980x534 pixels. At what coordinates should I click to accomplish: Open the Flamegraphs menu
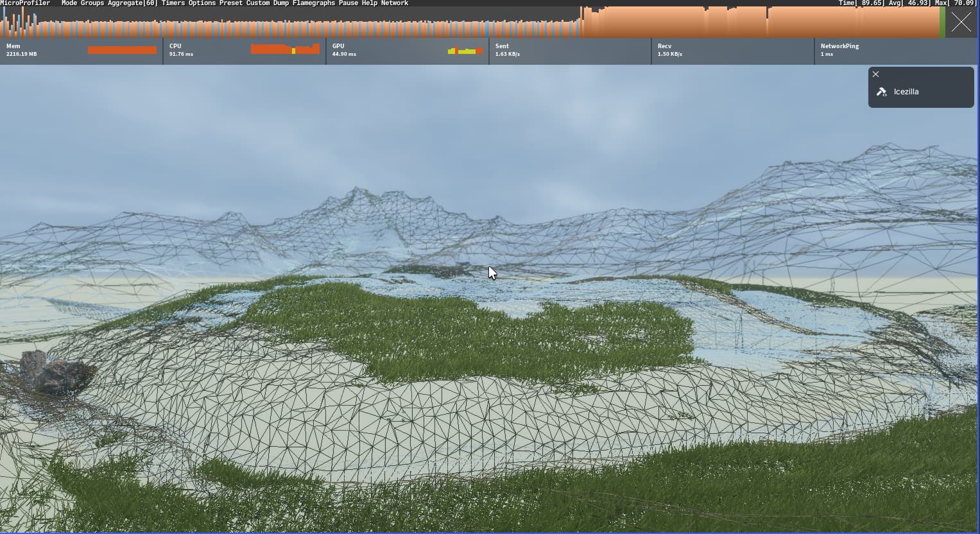(x=314, y=3)
